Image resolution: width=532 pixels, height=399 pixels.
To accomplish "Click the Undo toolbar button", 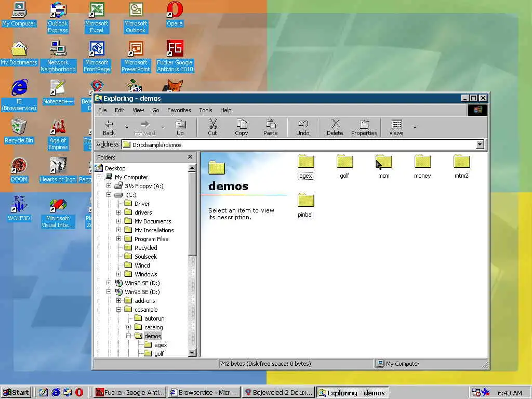I will (303, 128).
